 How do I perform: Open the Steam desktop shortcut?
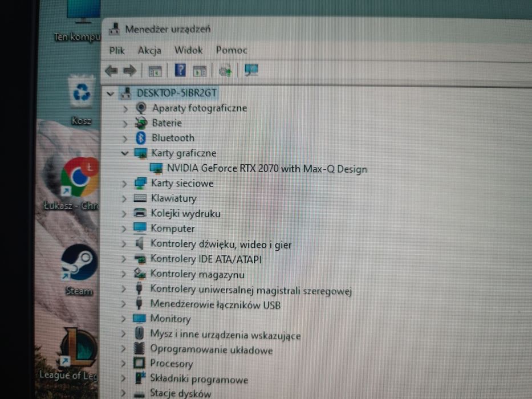[x=79, y=270]
